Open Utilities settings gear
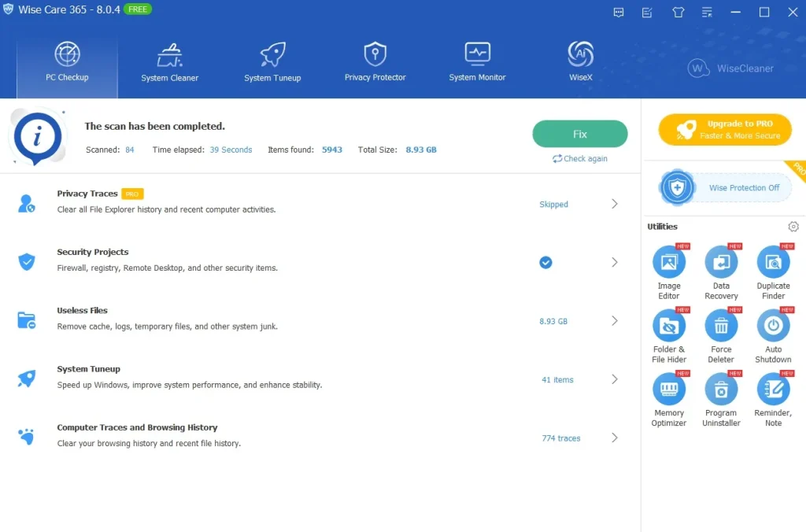The image size is (806, 532). (793, 227)
